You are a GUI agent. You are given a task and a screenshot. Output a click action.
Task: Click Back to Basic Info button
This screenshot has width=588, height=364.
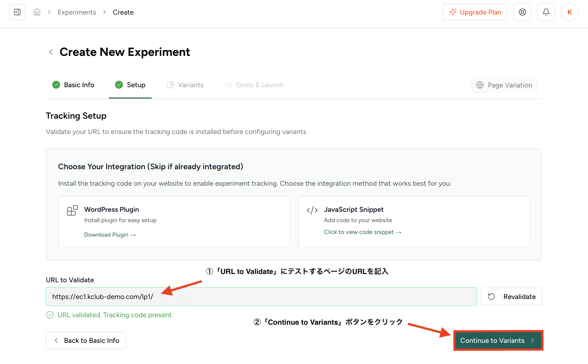[86, 340]
